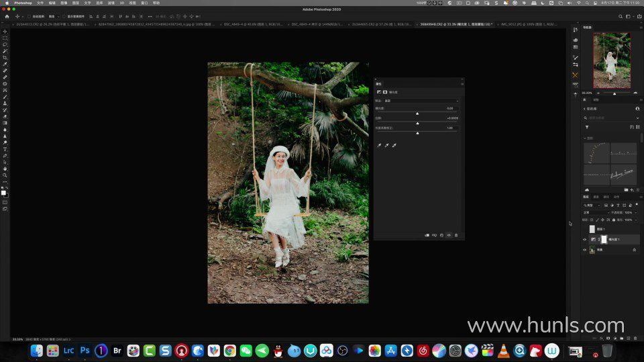This screenshot has height=362, width=644.
Task: Open Photoshop from the Dock
Action: tap(85, 351)
